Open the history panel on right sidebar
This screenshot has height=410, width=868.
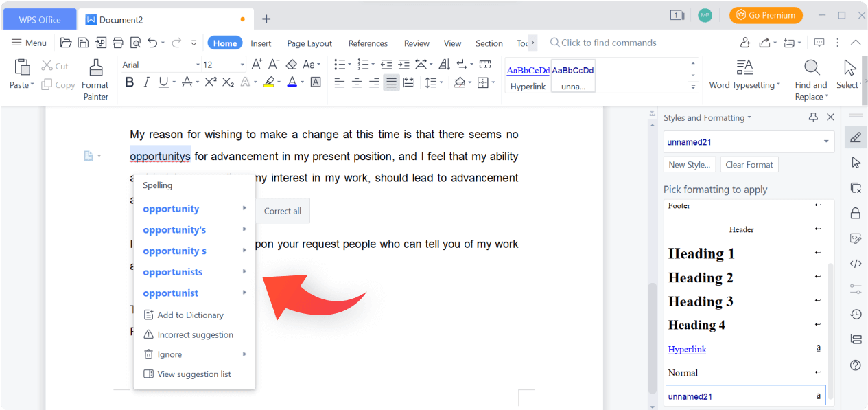[855, 314]
